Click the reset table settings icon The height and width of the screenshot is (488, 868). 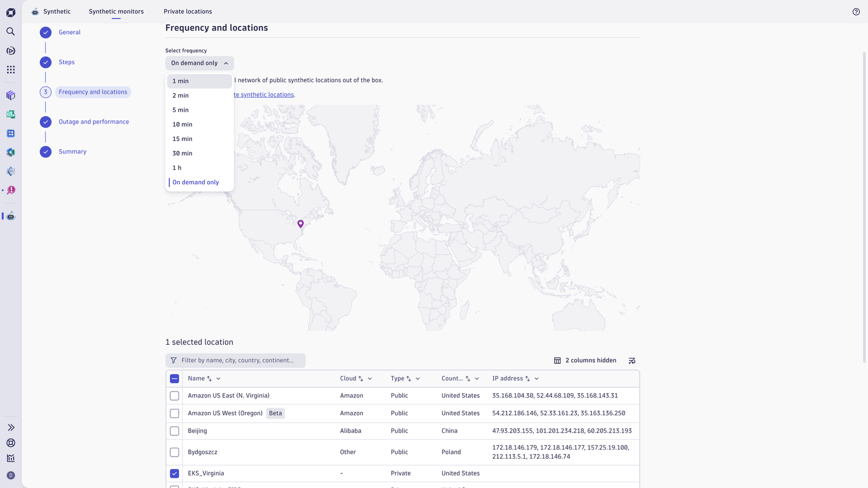click(x=632, y=361)
